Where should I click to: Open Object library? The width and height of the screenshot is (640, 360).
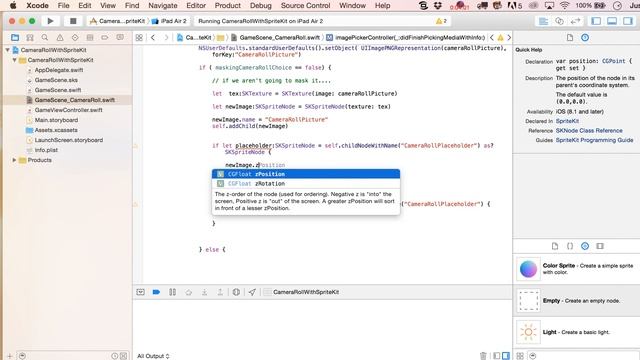[x=585, y=246]
